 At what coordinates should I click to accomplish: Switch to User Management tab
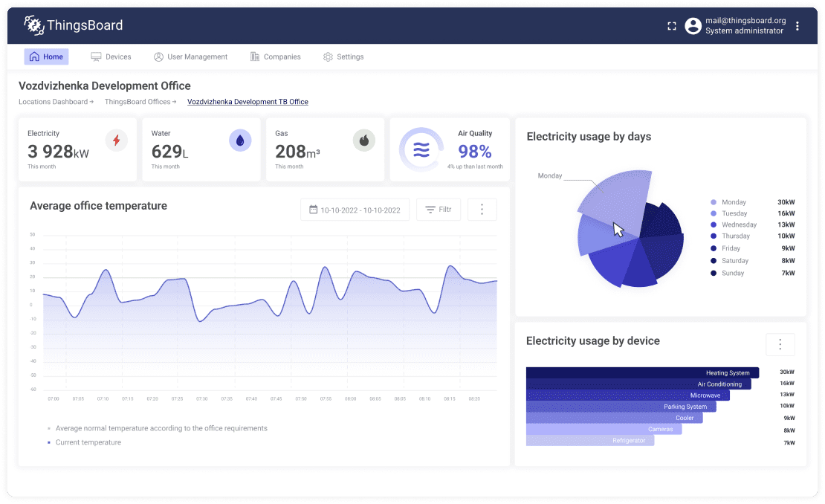pos(190,56)
